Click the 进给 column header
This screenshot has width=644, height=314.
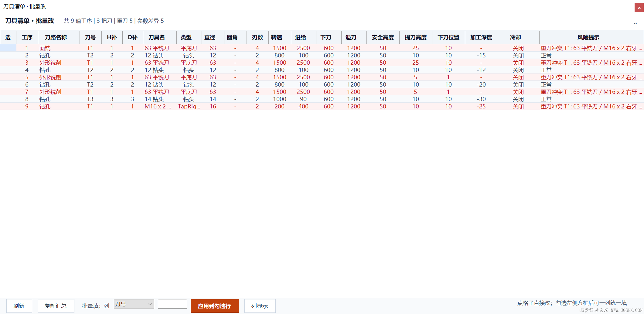pyautogui.click(x=303, y=37)
